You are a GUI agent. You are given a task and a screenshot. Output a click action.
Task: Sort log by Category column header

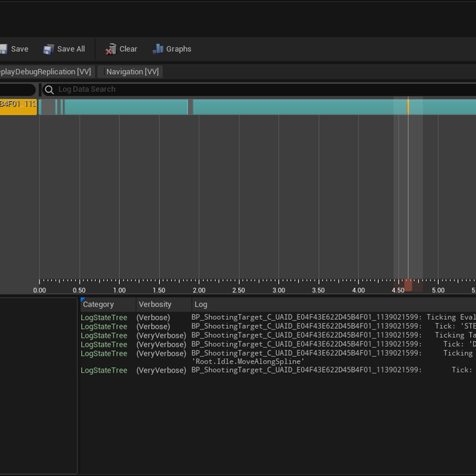pos(99,304)
